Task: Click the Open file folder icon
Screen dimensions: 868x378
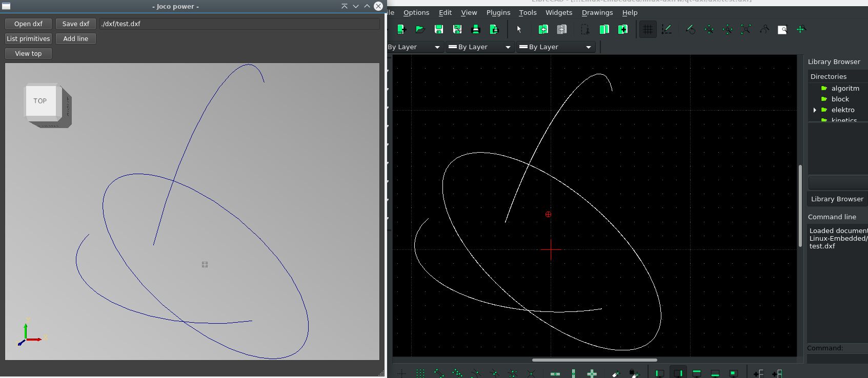Action: [x=420, y=29]
